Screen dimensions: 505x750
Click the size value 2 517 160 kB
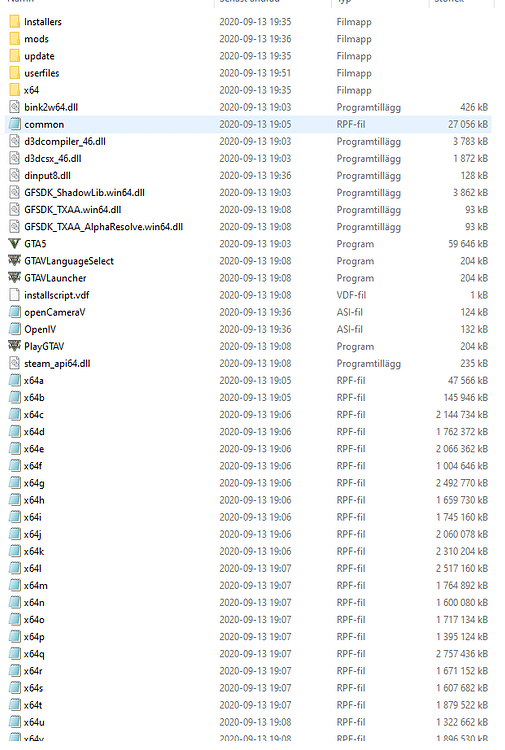462,569
